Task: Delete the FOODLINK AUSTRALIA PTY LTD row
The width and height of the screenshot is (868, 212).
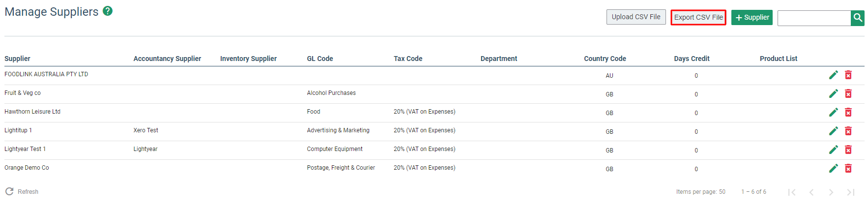Action: (x=848, y=75)
